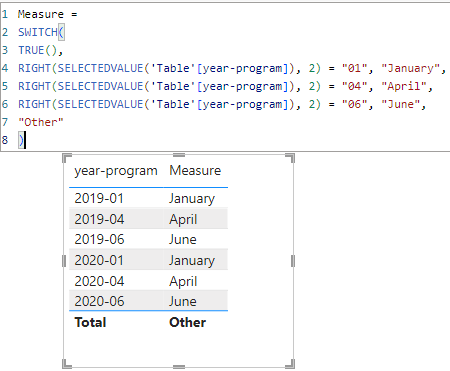Click the year-program column header
Screen dimensions: 450x371
click(116, 171)
